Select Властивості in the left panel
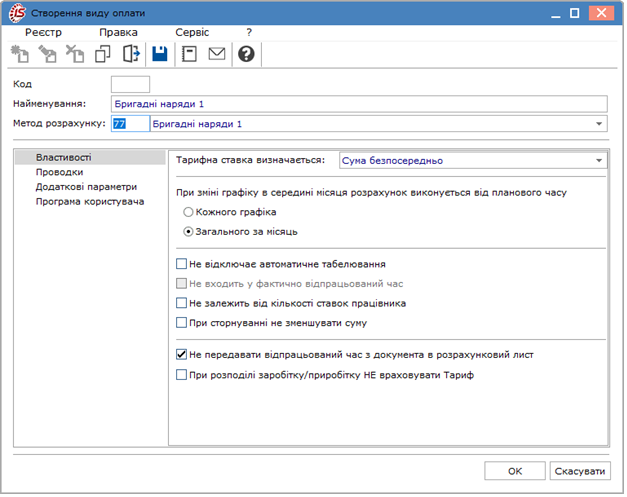Viewport: 627px width, 497px height. [90, 158]
